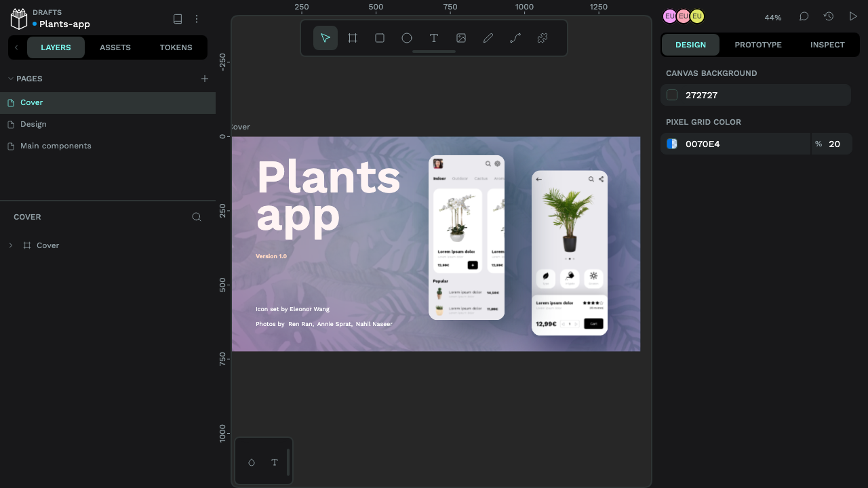The width and height of the screenshot is (868, 488).
Task: Select the Path curve tool
Action: [x=515, y=38]
